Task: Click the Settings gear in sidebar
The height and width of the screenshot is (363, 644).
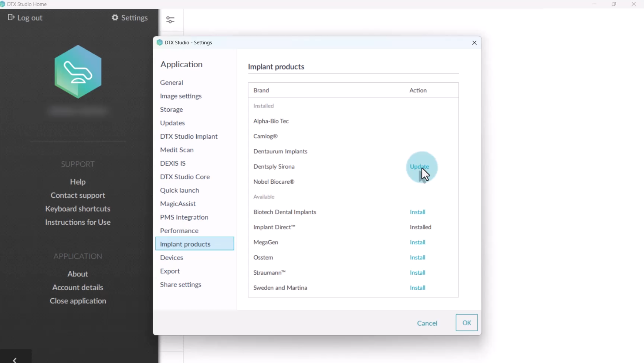Action: tap(115, 18)
